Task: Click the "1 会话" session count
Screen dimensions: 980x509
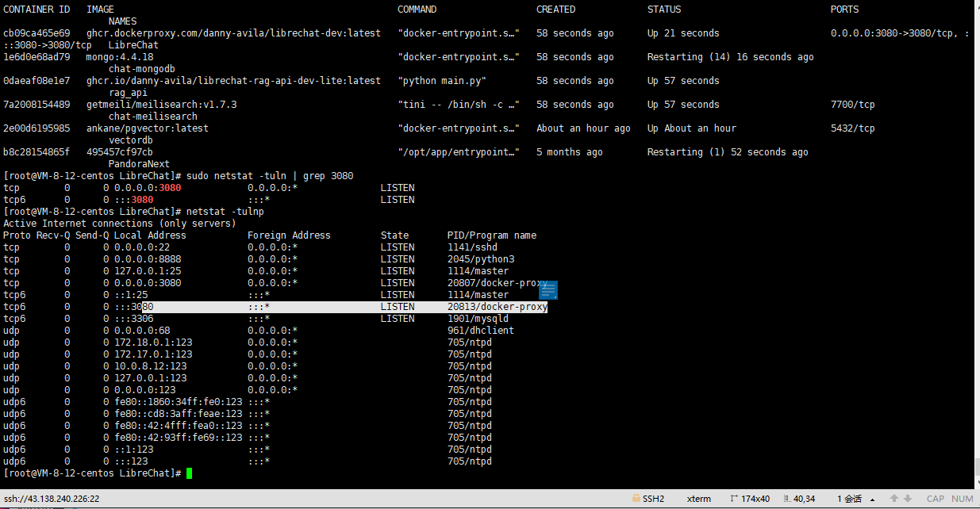Action: pos(850,499)
